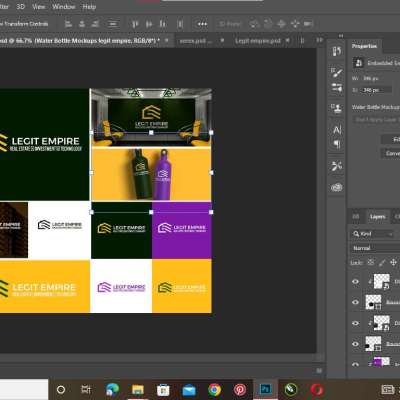
Task: Hide the purple-thumbnail layer
Action: point(356,364)
